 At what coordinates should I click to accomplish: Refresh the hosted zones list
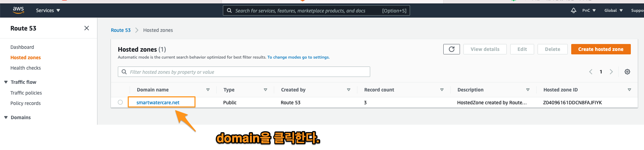[451, 49]
